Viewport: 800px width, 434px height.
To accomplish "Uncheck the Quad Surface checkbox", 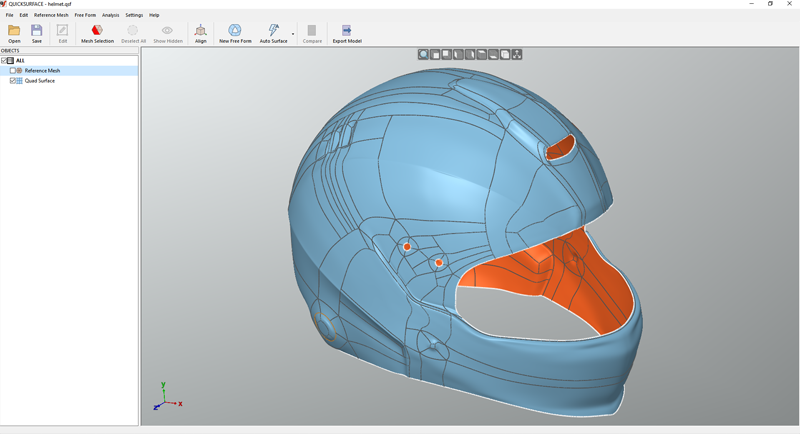I will pos(13,81).
